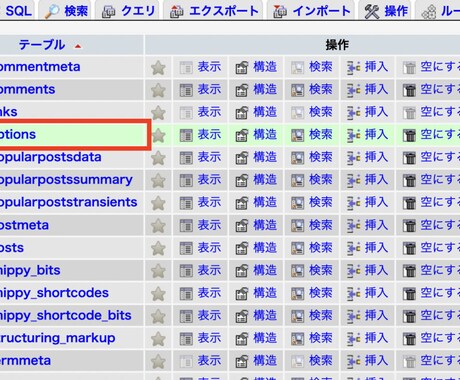Open the structuring_markup table link
This screenshot has height=380, width=460.
tap(58, 338)
